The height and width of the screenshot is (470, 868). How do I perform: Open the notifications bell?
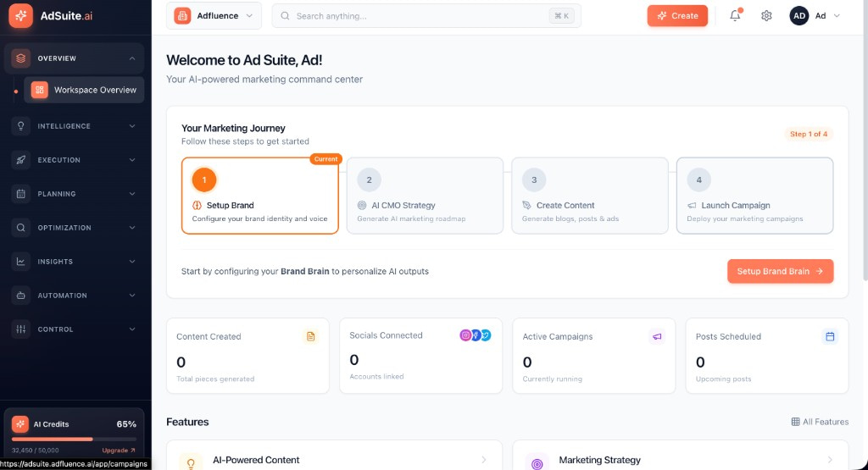click(x=735, y=15)
